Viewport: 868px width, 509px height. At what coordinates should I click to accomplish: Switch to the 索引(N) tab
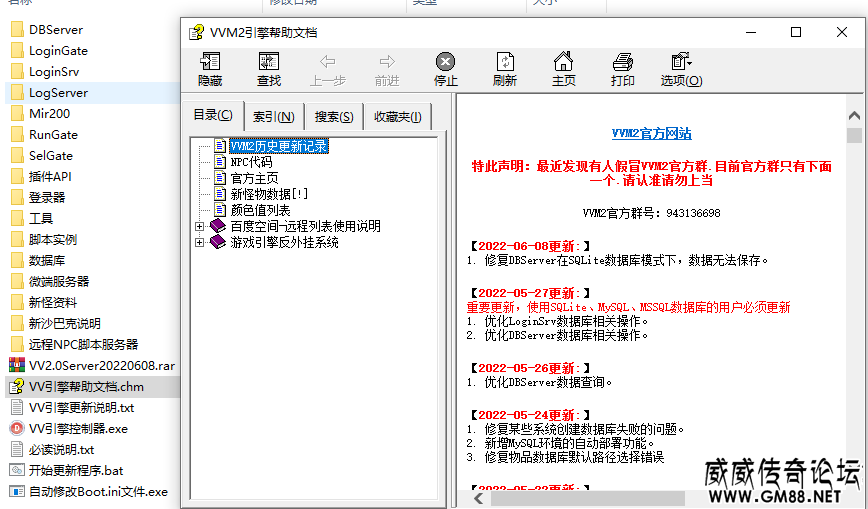[x=273, y=117]
